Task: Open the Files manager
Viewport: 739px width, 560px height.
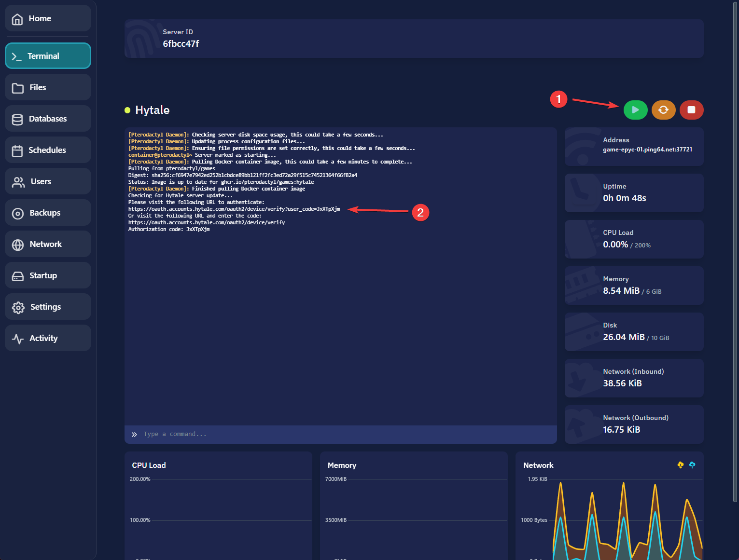Action: 48,87
